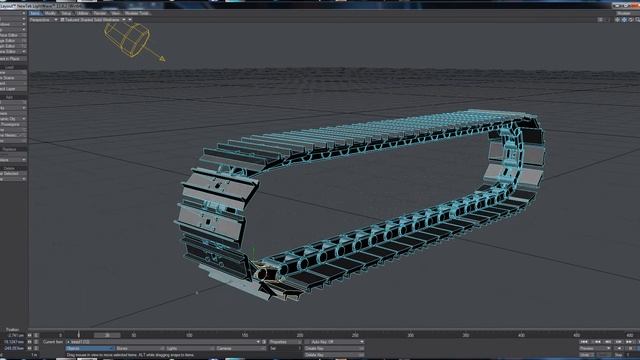Open the Preview dropdown
This screenshot has height=360, width=640.
click(x=595, y=348)
